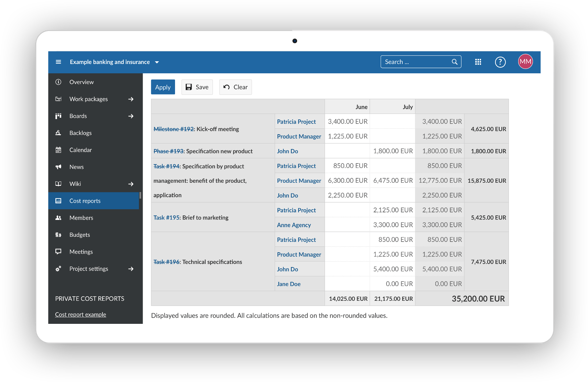
Task: Expand the Work packages submenu arrow
Action: [131, 99]
